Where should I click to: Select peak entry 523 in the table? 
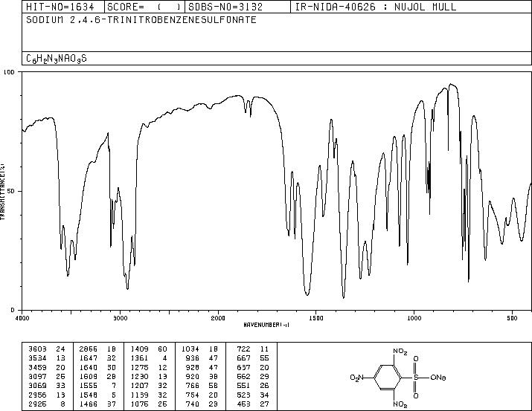click(x=253, y=395)
